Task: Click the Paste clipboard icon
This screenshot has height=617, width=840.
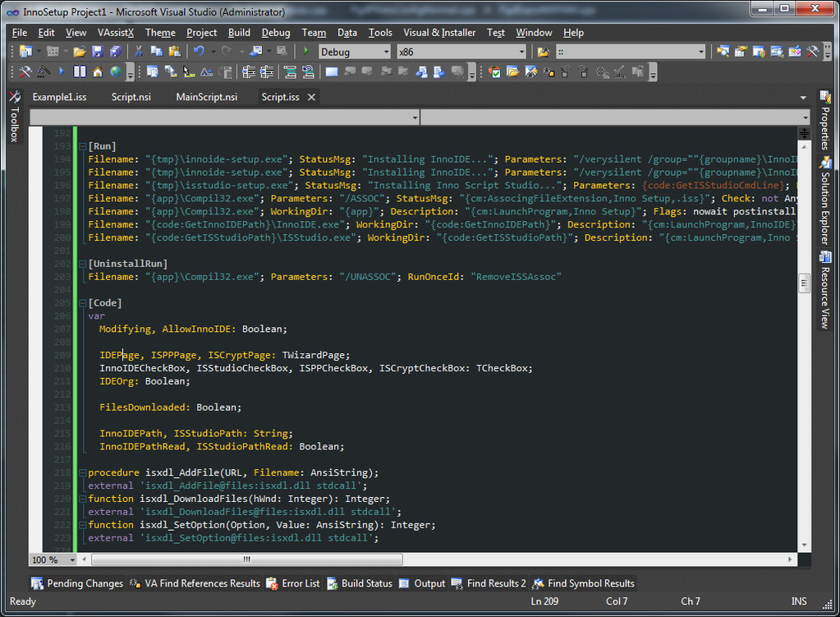Action: click(175, 52)
